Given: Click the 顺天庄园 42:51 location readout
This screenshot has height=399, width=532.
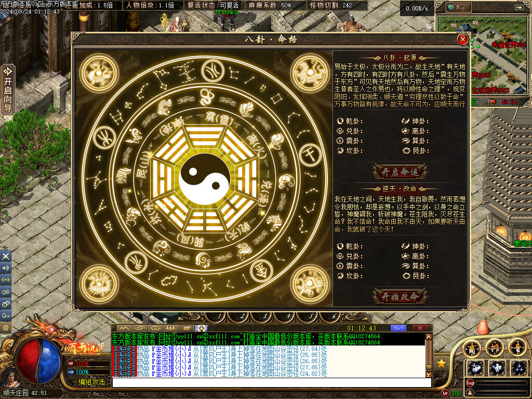Looking at the screenshot, I should (x=24, y=393).
